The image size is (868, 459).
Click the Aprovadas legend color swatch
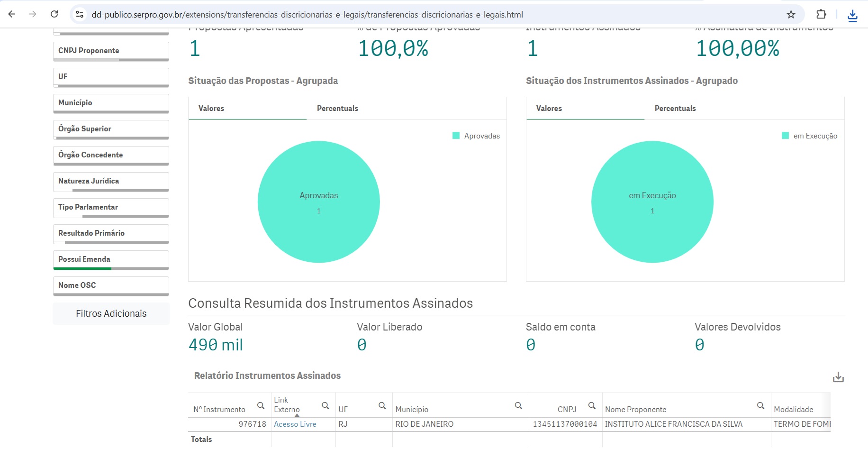coord(456,136)
